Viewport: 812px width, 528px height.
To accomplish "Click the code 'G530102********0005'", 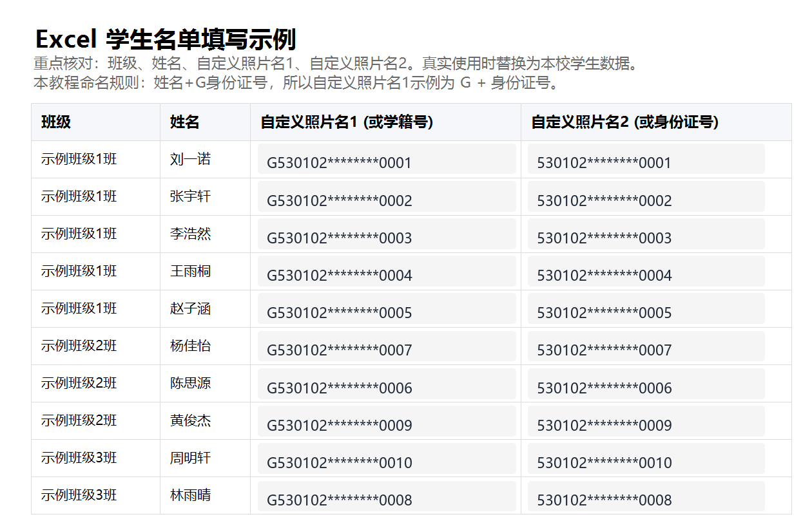I will coord(387,308).
